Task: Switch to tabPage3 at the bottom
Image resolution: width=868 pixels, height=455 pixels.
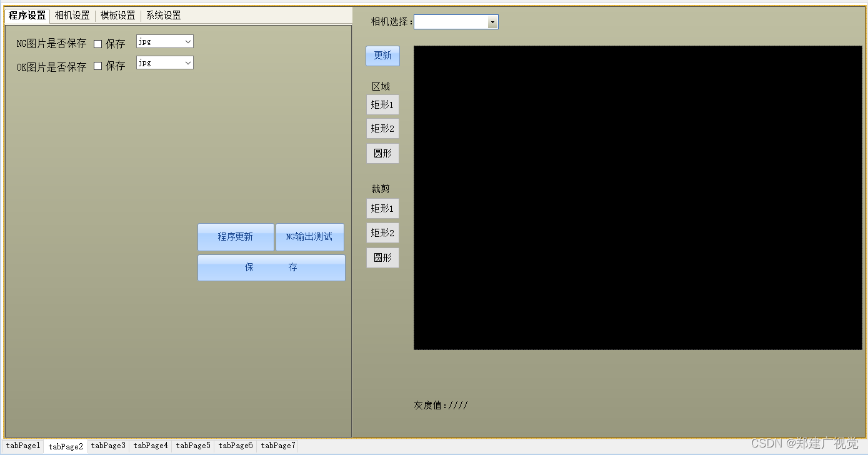Action: coord(108,446)
